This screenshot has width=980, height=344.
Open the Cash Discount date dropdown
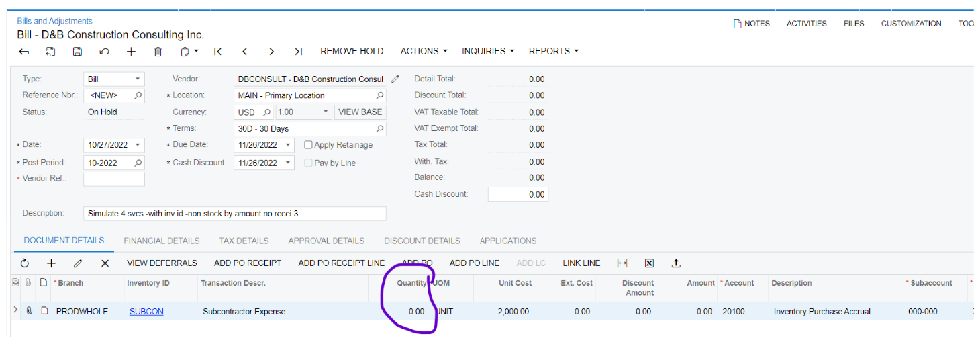click(x=289, y=163)
